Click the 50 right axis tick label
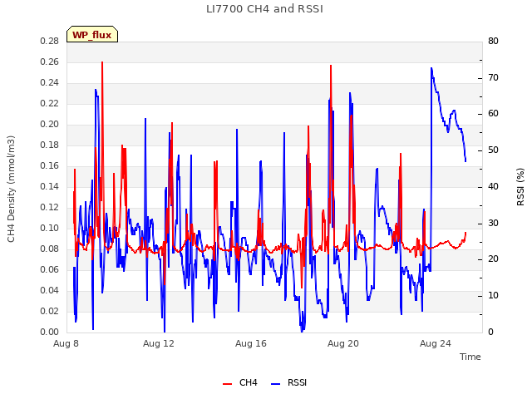The image size is (532, 399). coord(493,150)
